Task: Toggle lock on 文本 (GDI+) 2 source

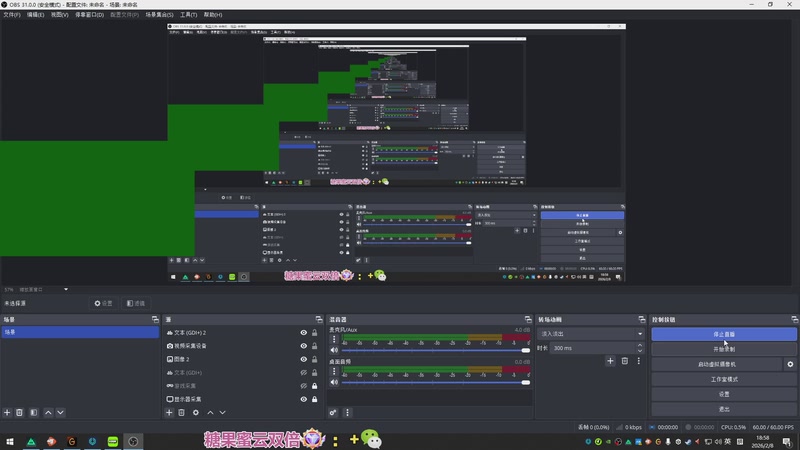Action: coord(315,333)
